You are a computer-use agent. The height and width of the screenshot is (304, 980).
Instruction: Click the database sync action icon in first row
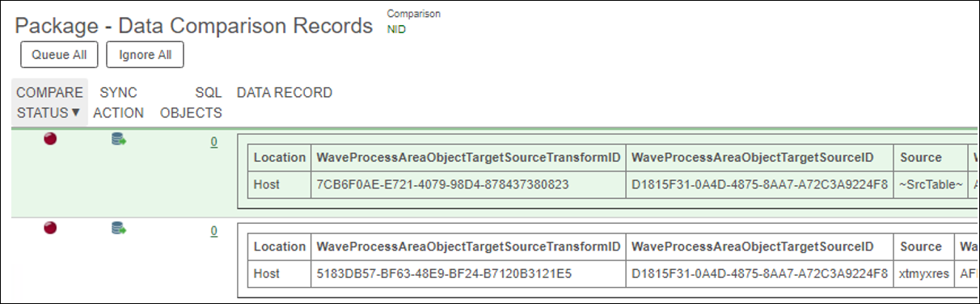[119, 140]
